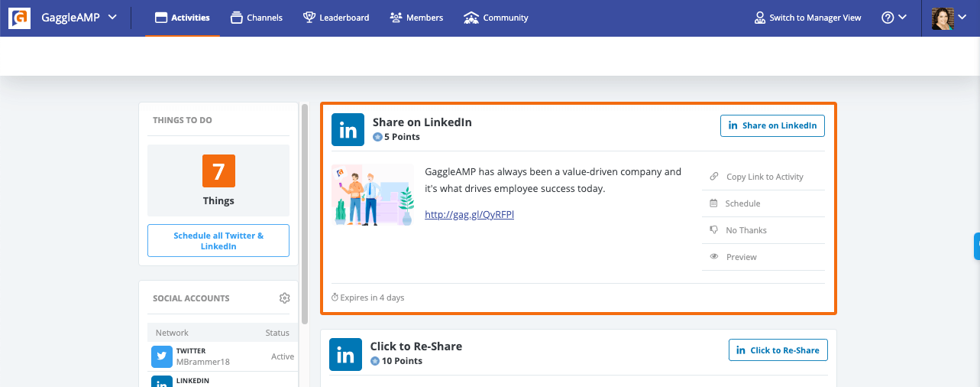Image resolution: width=980 pixels, height=387 pixels.
Task: Open the Social Accounts settings gear
Action: point(284,298)
